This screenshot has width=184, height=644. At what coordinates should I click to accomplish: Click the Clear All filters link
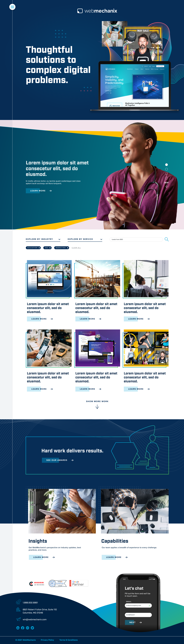76,248
